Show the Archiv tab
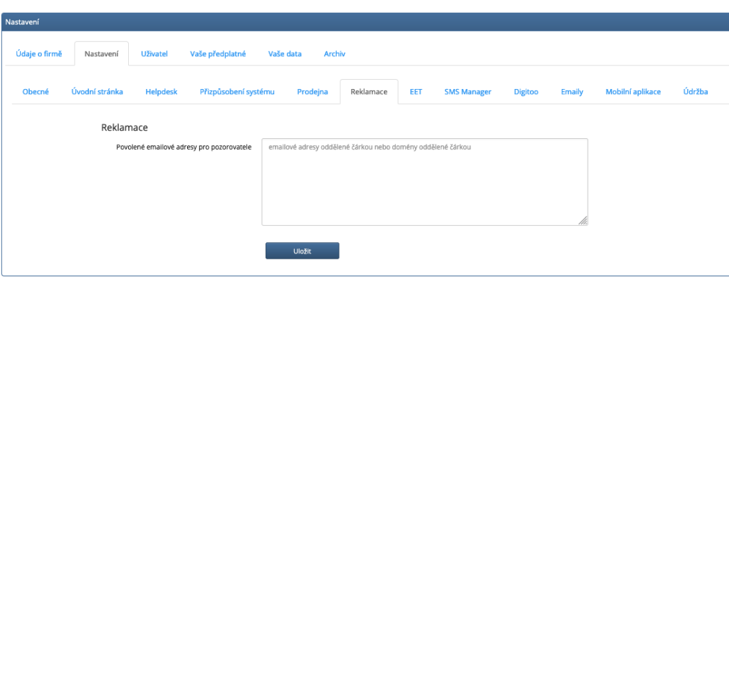The width and height of the screenshot is (729, 700). click(x=335, y=54)
